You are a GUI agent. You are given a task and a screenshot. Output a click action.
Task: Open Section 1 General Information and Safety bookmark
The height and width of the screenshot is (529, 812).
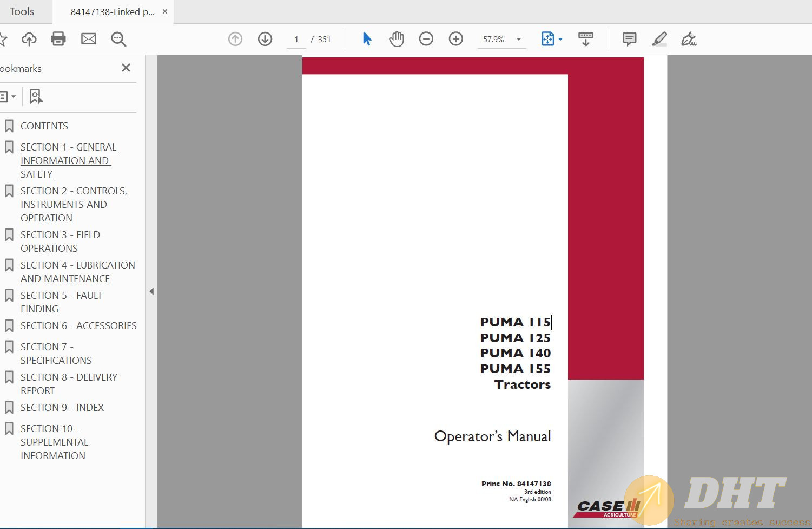click(69, 161)
